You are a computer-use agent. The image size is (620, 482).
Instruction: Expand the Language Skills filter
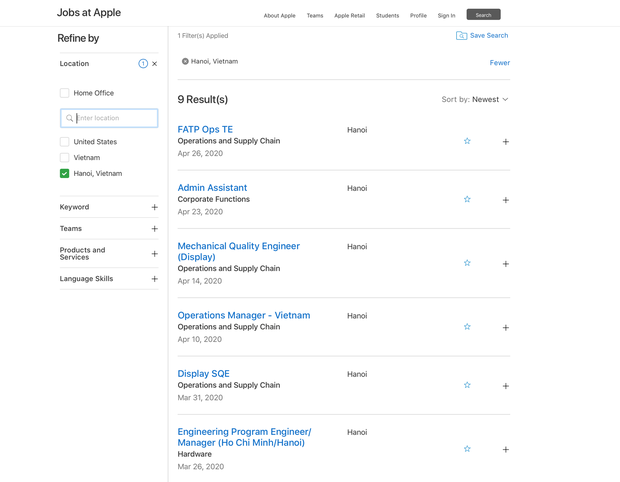154,279
